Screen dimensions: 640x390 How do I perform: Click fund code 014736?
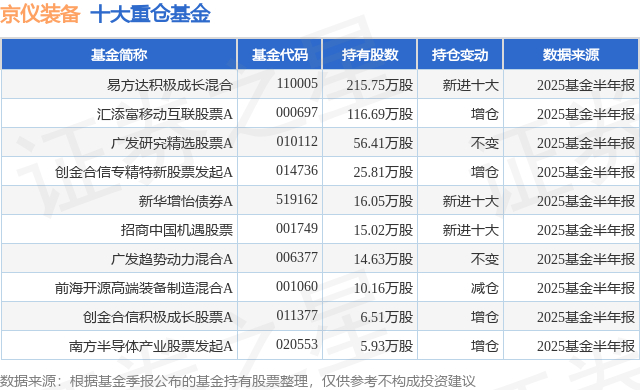[297, 170]
